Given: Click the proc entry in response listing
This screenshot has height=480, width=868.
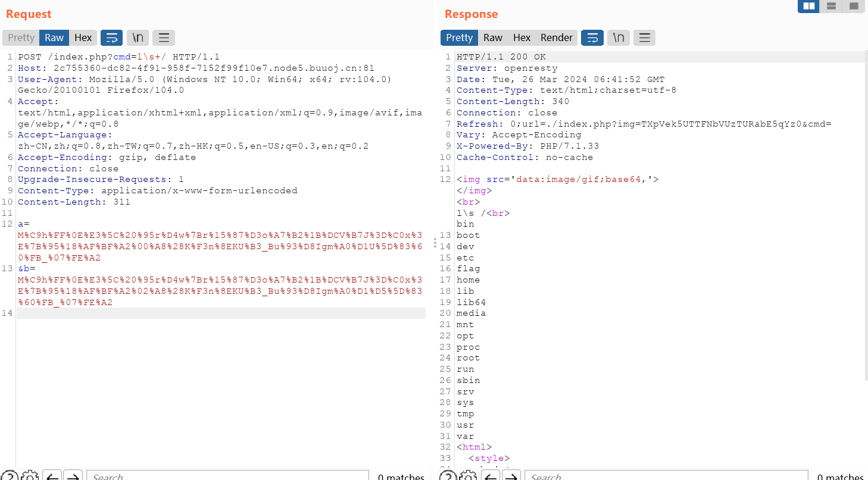Looking at the screenshot, I should (x=469, y=347).
